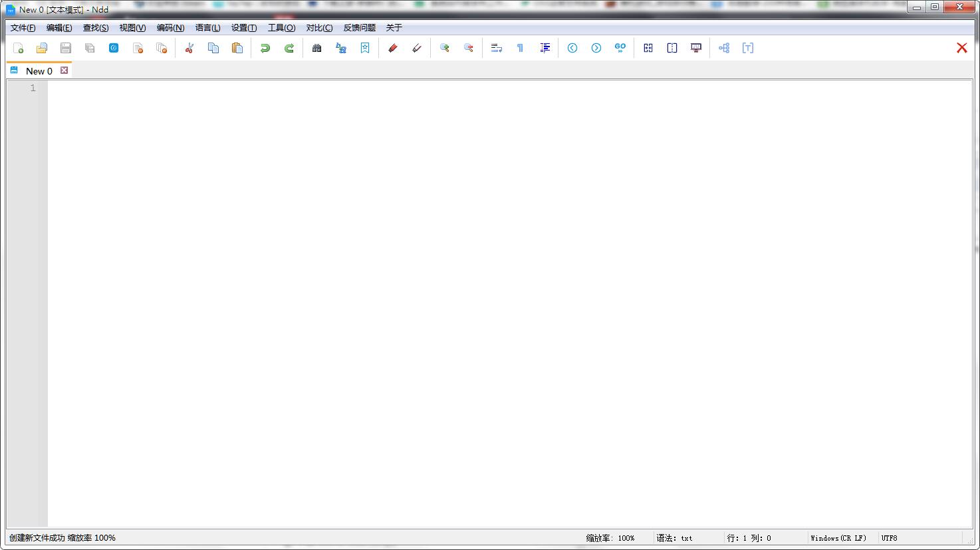Toggle show all characters pilcrow icon

520,48
